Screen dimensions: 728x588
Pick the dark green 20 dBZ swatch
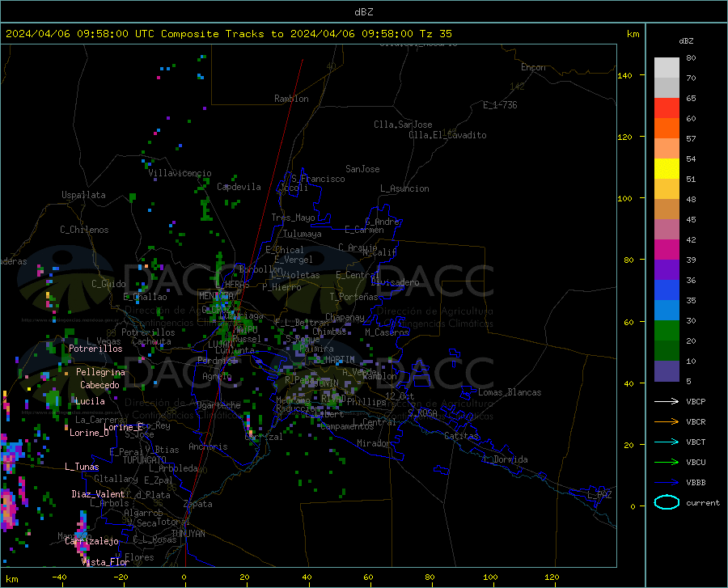(667, 351)
